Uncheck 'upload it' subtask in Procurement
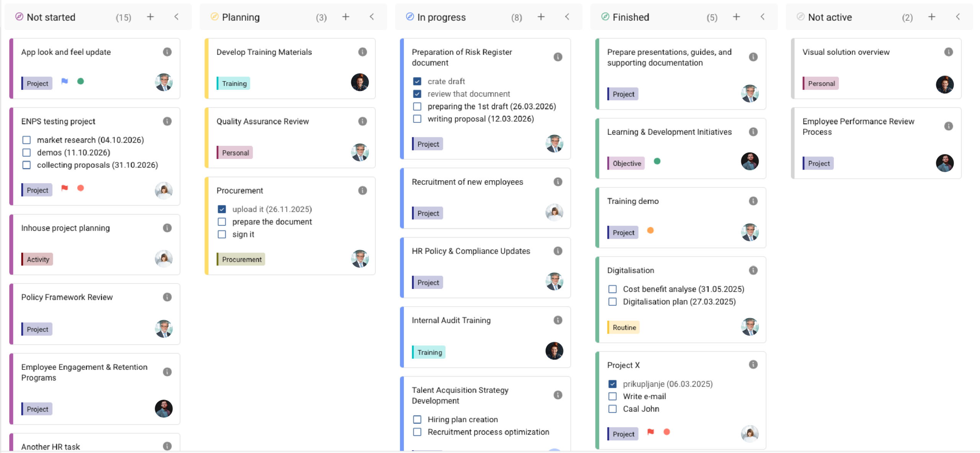980x453 pixels. tap(222, 209)
